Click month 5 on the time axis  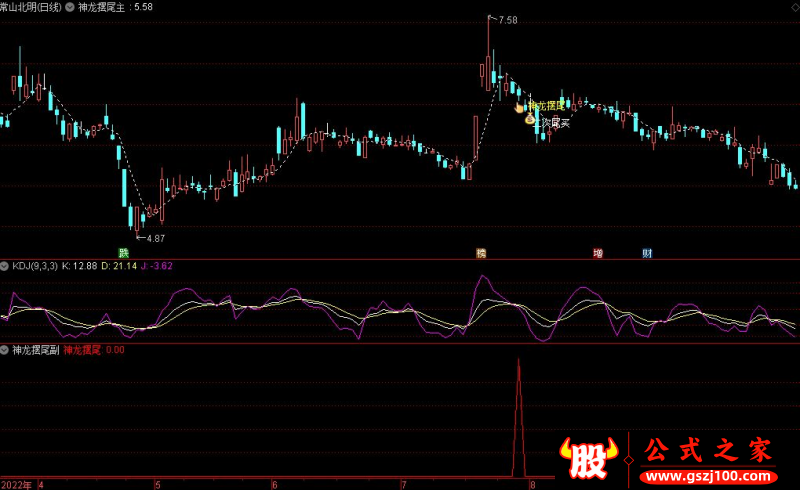pyautogui.click(x=158, y=485)
